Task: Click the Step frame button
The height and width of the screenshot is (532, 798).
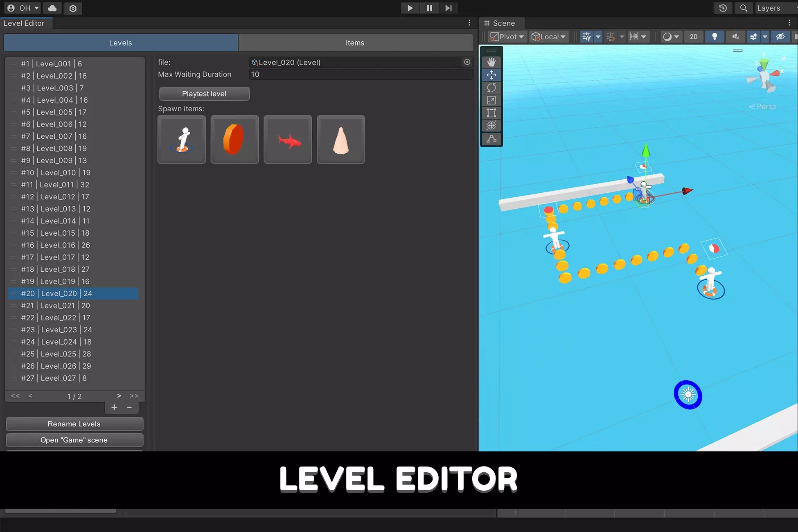Action: tap(449, 8)
